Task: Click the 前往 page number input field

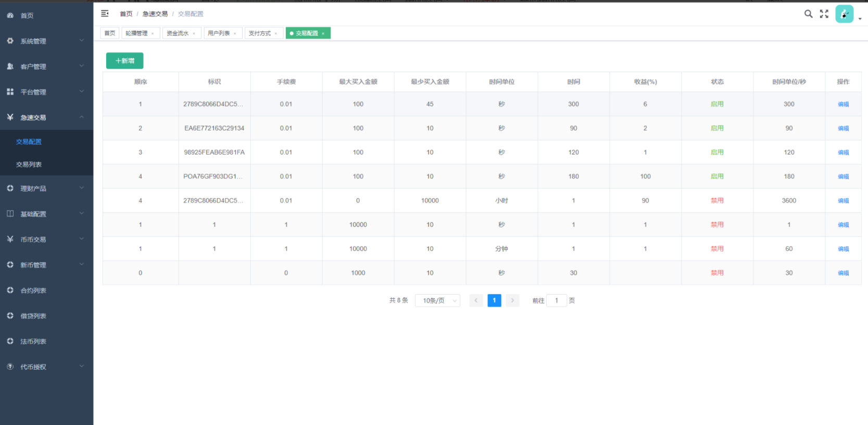Action: (556, 301)
